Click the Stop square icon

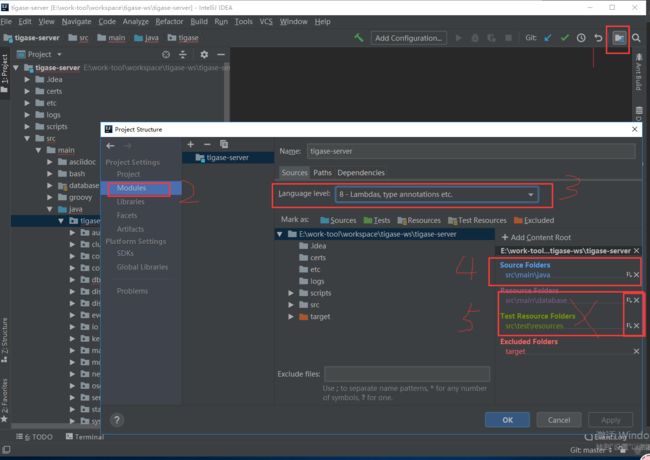[x=508, y=38]
